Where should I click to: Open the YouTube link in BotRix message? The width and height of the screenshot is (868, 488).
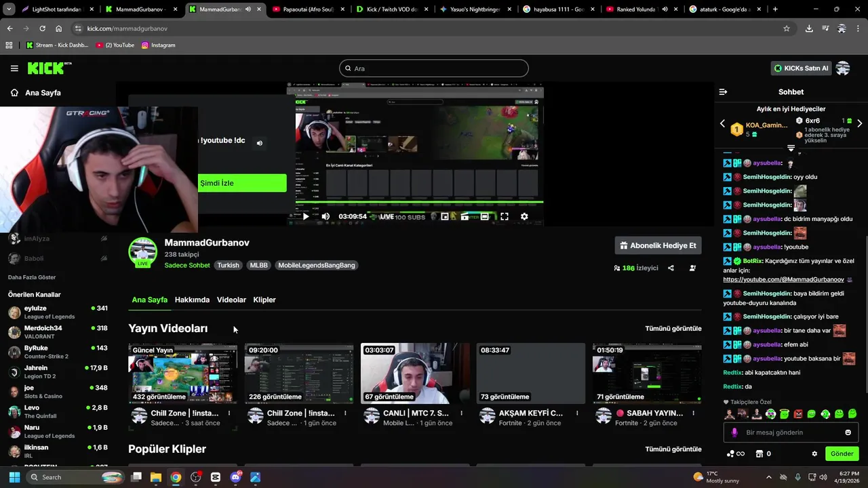click(x=783, y=279)
